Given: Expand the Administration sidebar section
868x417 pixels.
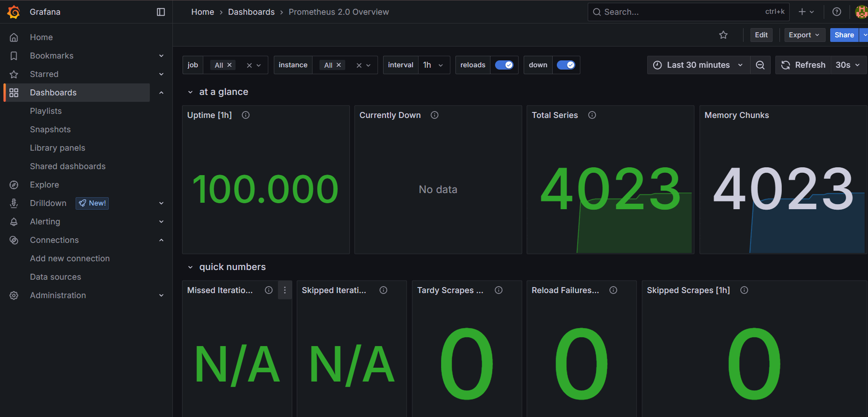Looking at the screenshot, I should click(161, 295).
